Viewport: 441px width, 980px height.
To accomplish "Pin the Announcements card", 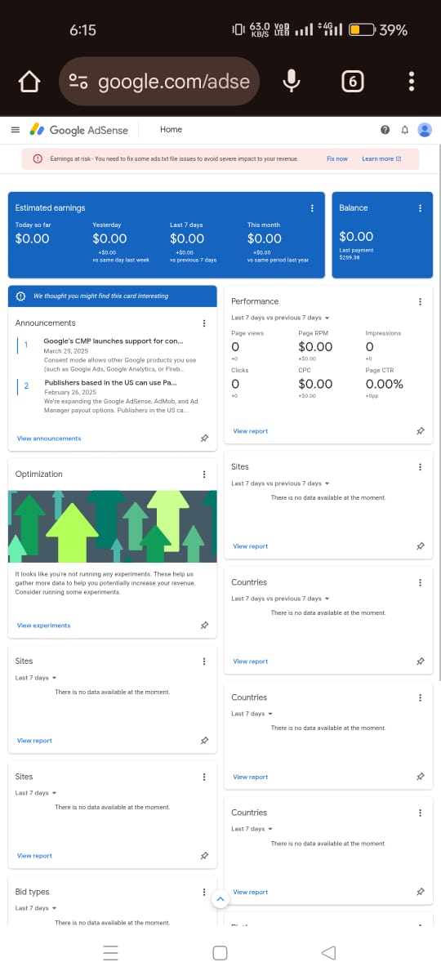I will coord(204,439).
